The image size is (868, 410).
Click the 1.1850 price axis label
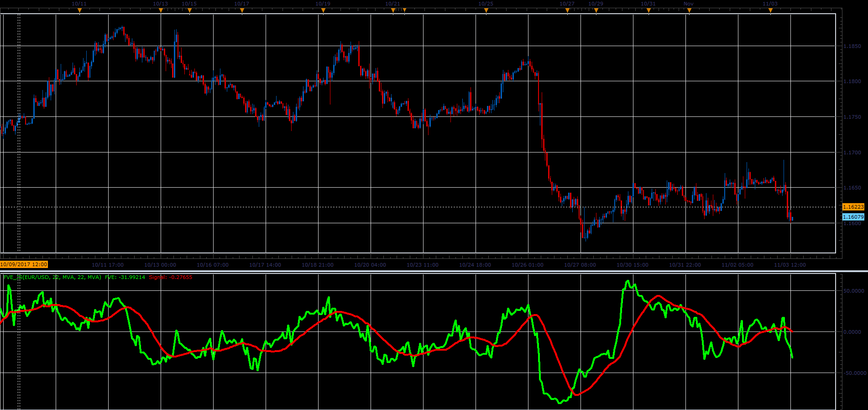coord(852,46)
